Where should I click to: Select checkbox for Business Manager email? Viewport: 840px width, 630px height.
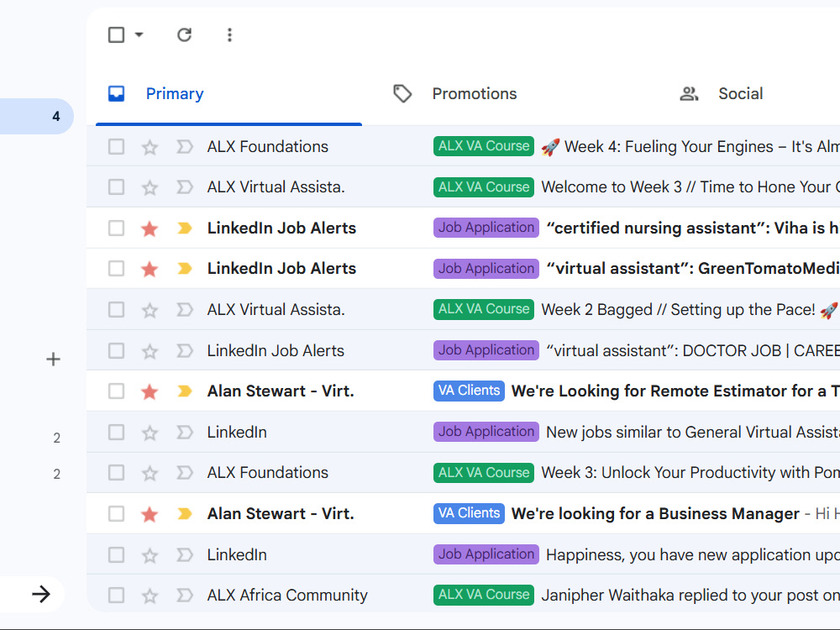coord(116,514)
